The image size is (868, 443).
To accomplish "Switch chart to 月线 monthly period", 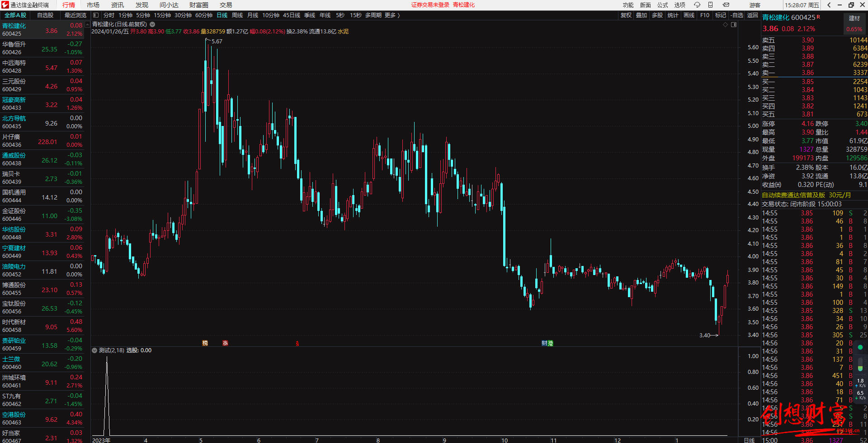I will [253, 15].
